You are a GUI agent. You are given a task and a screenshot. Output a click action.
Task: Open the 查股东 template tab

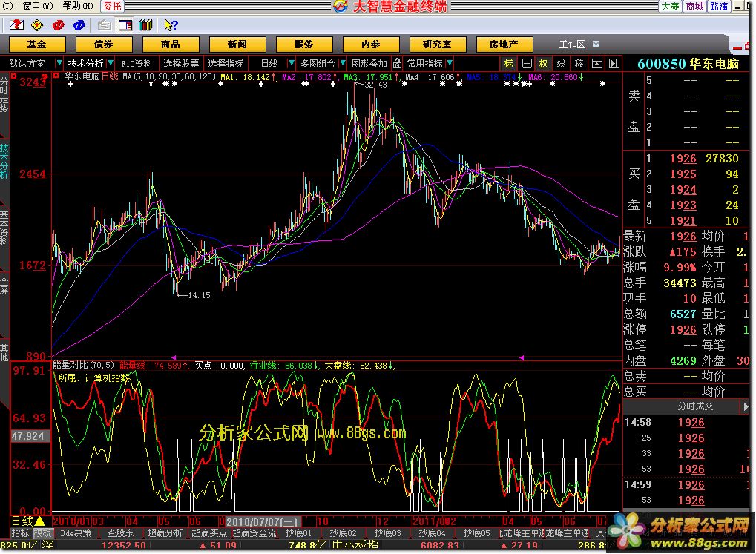click(120, 532)
